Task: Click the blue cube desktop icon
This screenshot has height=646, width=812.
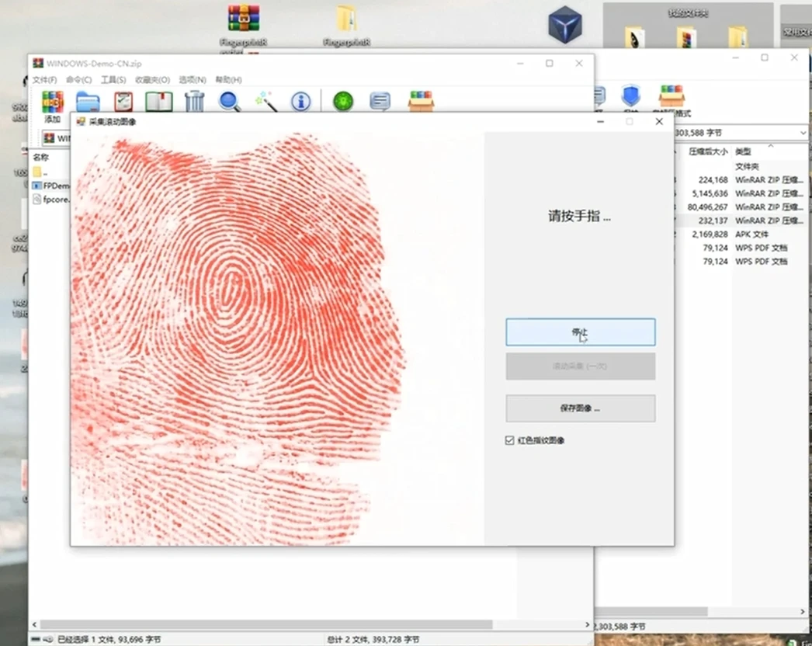Action: pos(564,25)
